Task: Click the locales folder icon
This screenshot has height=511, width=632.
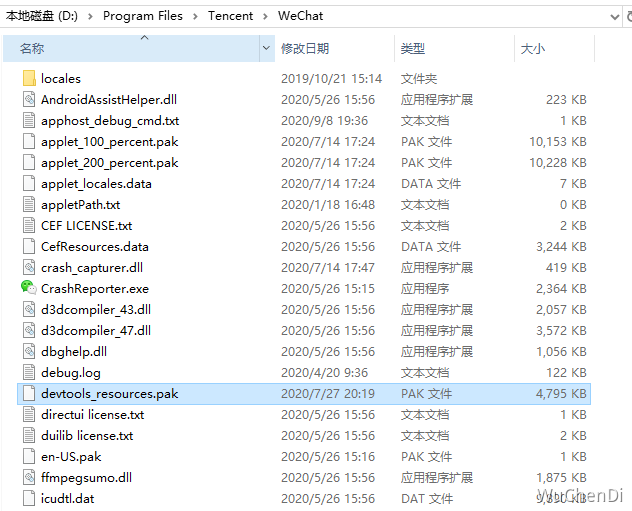Action: click(x=29, y=78)
